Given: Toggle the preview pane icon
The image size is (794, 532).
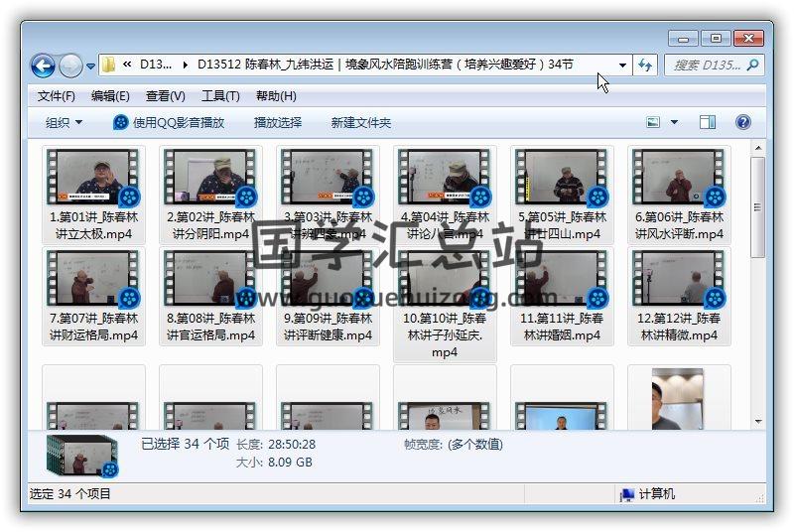Looking at the screenshot, I should tap(708, 122).
